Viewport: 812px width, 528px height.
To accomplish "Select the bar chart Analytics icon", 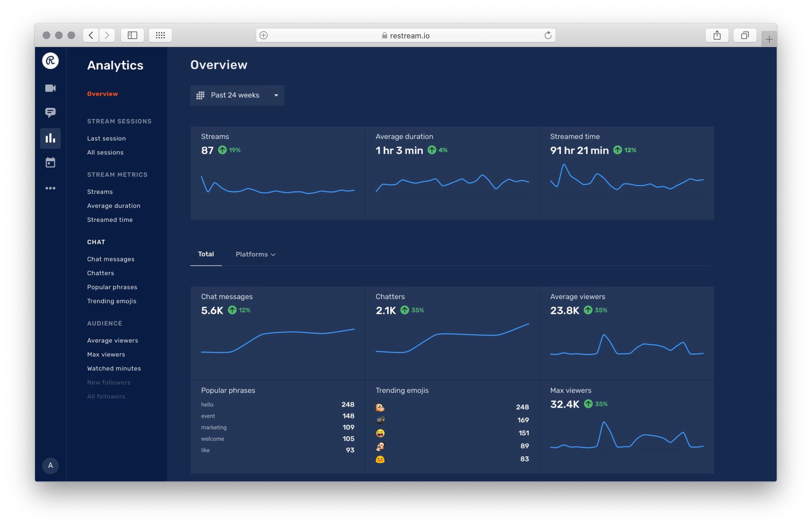I will click(50, 138).
